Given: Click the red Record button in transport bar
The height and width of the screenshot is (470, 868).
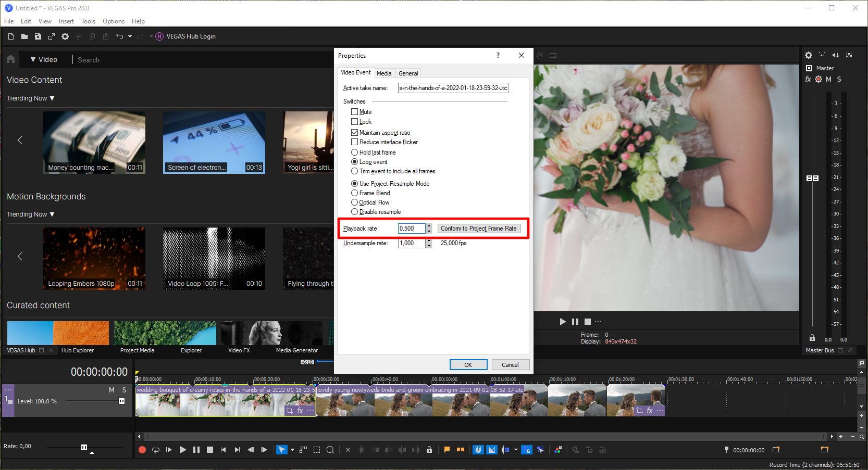Looking at the screenshot, I should [x=142, y=450].
